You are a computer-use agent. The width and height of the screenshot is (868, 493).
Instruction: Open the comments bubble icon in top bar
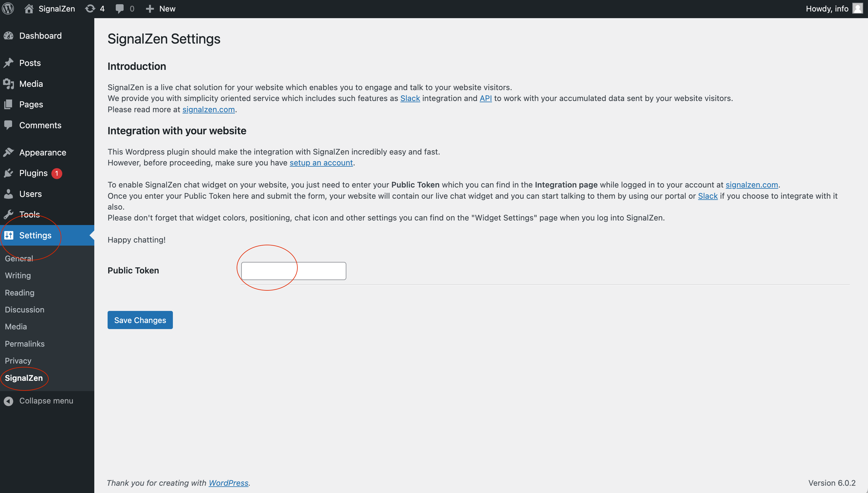click(x=119, y=8)
